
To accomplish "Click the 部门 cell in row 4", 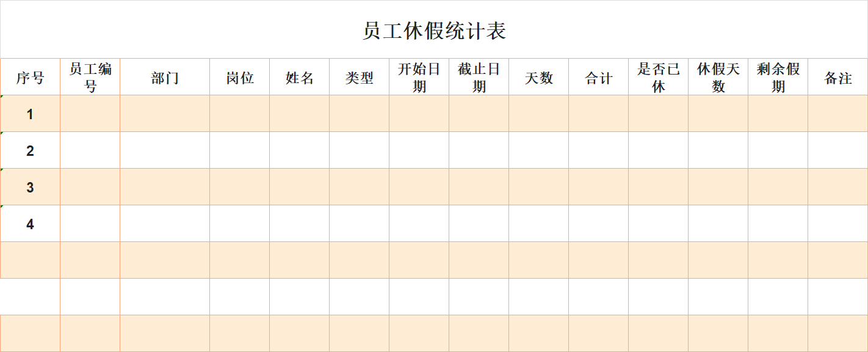I will click(x=165, y=224).
